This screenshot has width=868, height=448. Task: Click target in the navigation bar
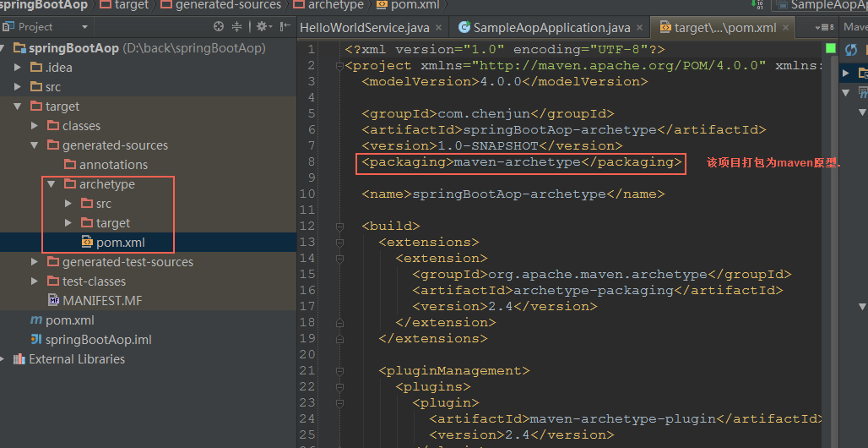[125, 5]
